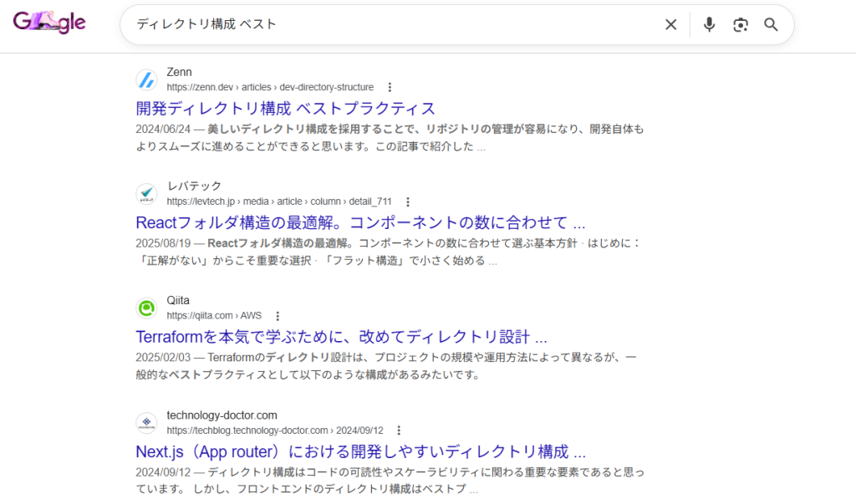The height and width of the screenshot is (504, 856).
Task: Select the レバテック site favicon
Action: tap(146, 193)
